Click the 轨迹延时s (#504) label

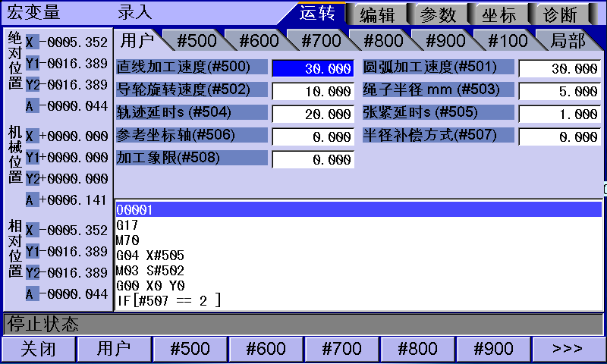click(192, 112)
